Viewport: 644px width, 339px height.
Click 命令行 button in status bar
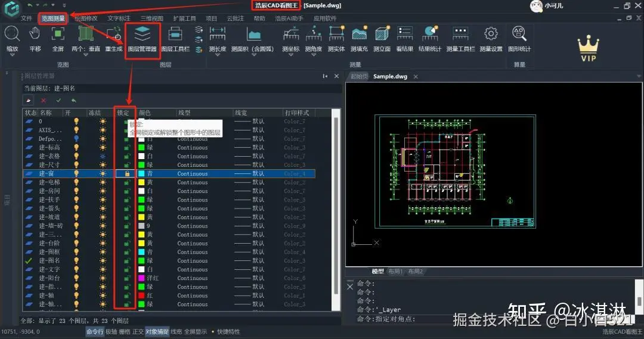[95, 332]
